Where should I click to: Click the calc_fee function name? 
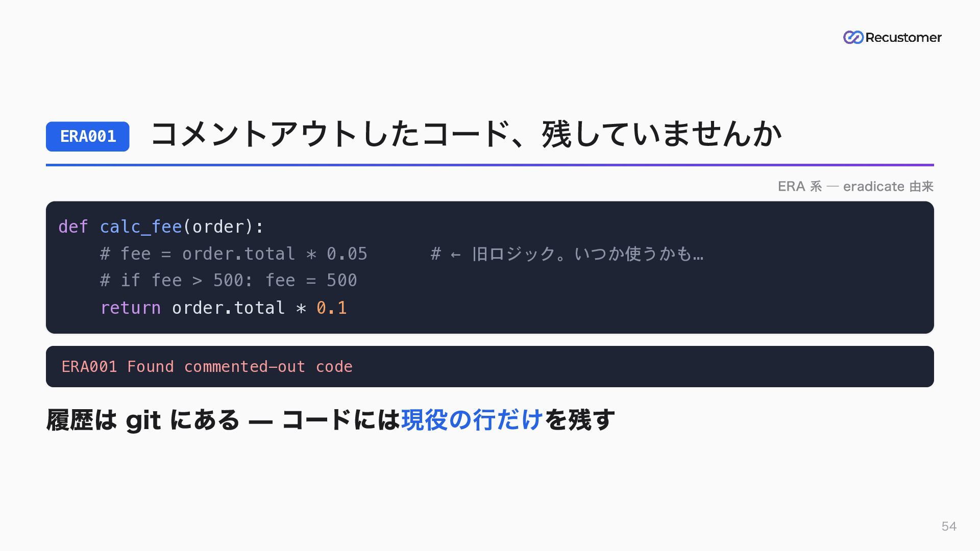tap(141, 227)
